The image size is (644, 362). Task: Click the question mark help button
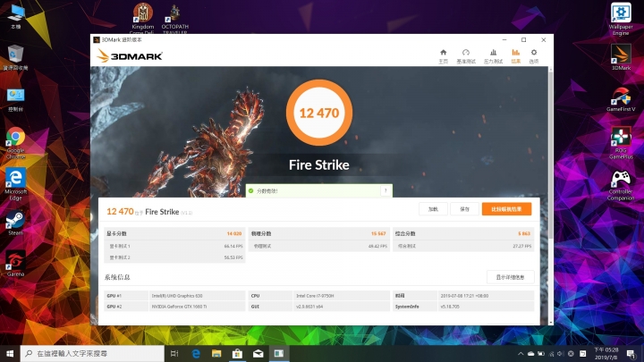pos(386,191)
